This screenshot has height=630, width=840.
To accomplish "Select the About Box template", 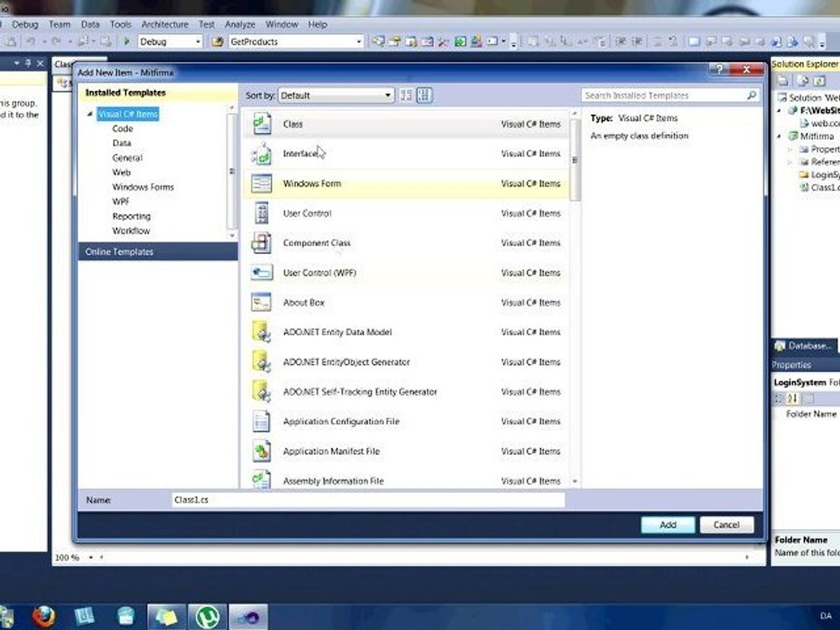I will (x=406, y=302).
